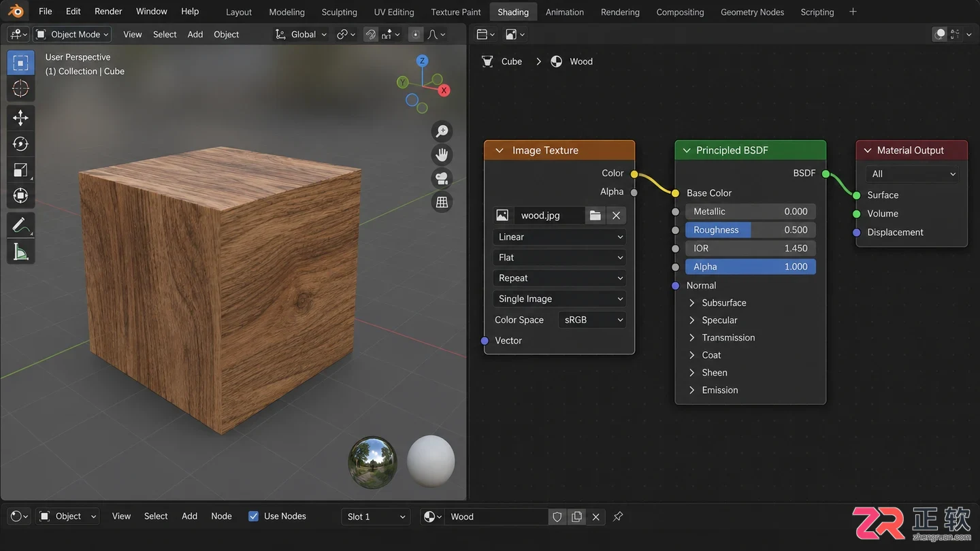Toggle proportional editing button
980x551 pixels.
click(415, 34)
